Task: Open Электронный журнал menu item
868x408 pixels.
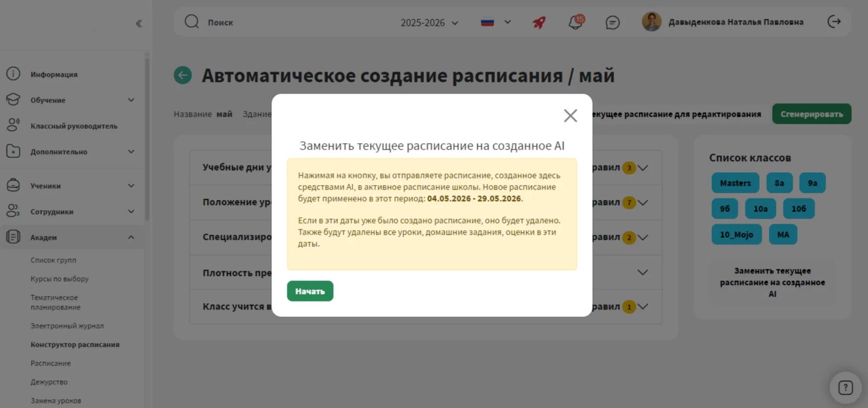Action: coord(67,326)
